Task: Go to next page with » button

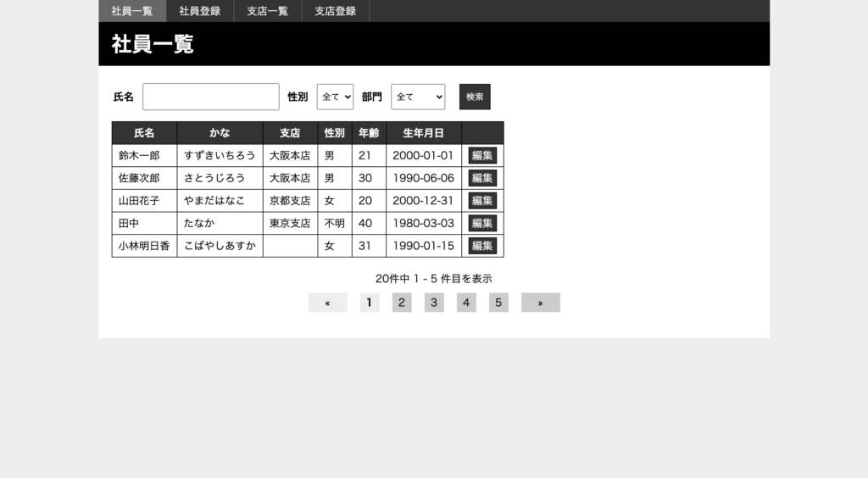Action: pyautogui.click(x=540, y=303)
